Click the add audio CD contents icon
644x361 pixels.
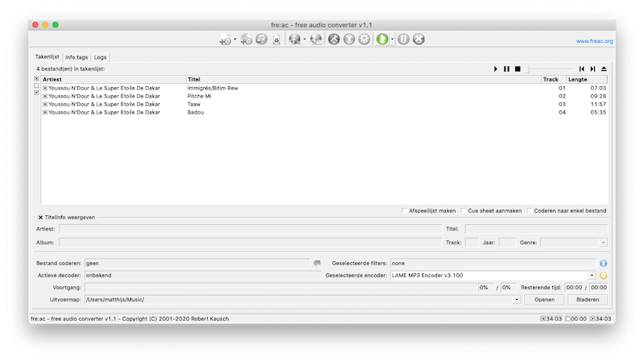[x=246, y=39]
